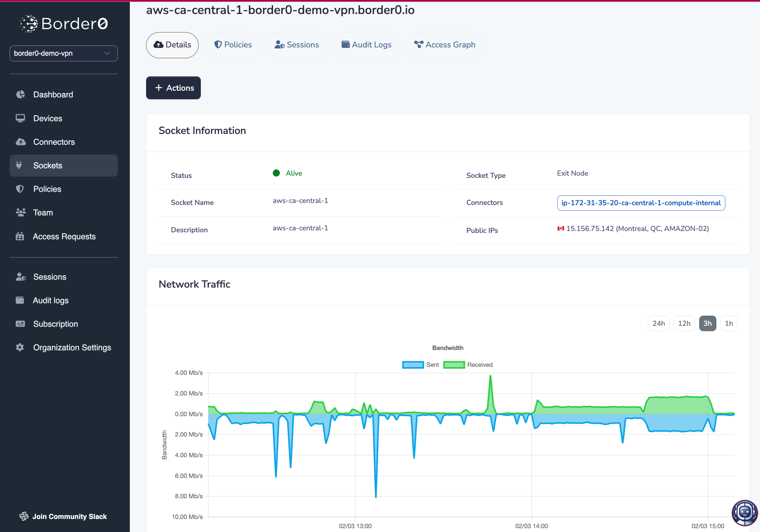
Task: Select the 1h time range
Action: click(x=729, y=323)
